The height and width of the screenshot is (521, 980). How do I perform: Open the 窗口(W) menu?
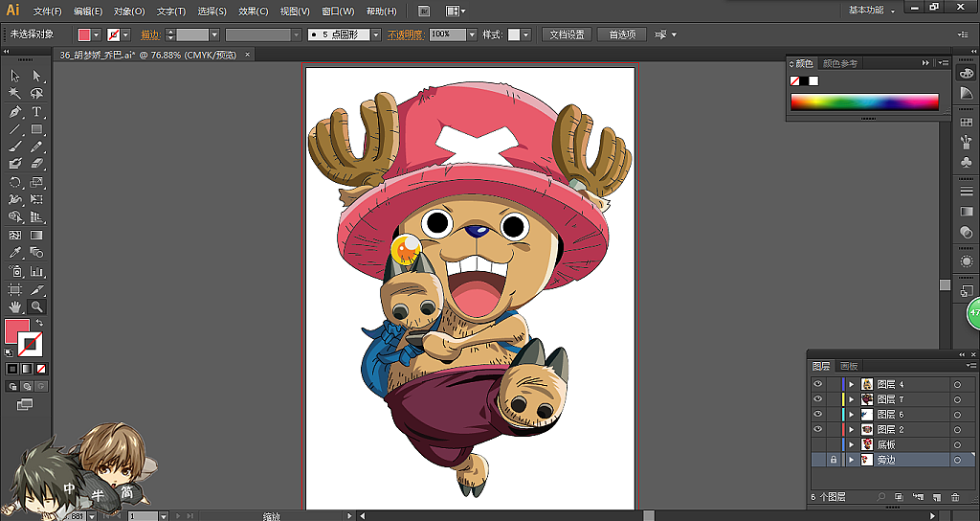tap(338, 11)
